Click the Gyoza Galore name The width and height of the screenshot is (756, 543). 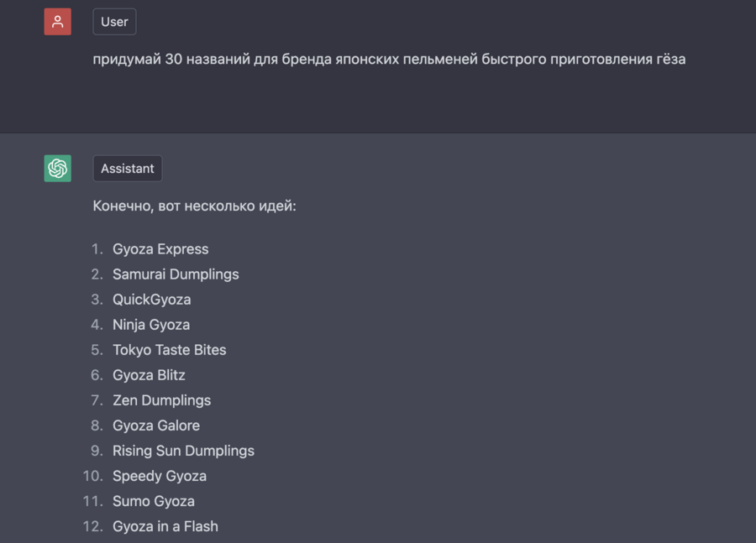pyautogui.click(x=156, y=426)
